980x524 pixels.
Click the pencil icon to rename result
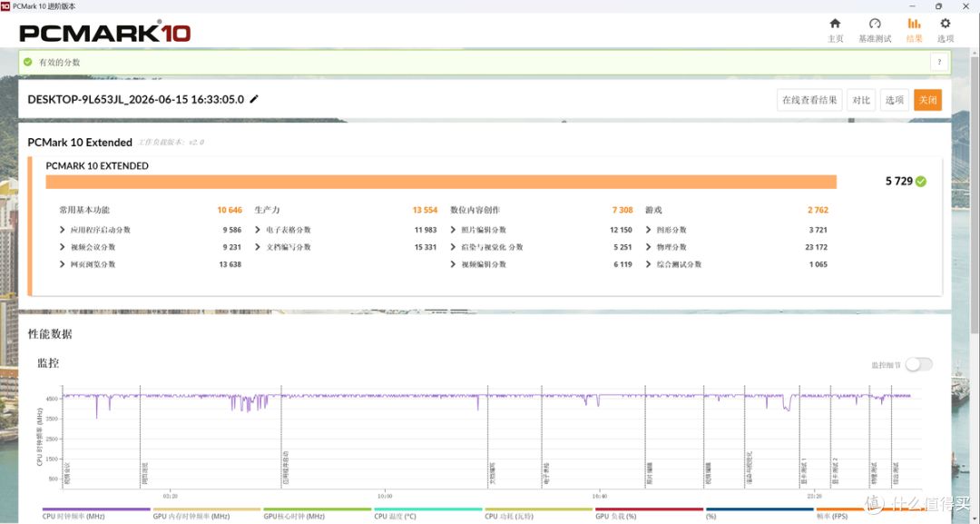(254, 99)
